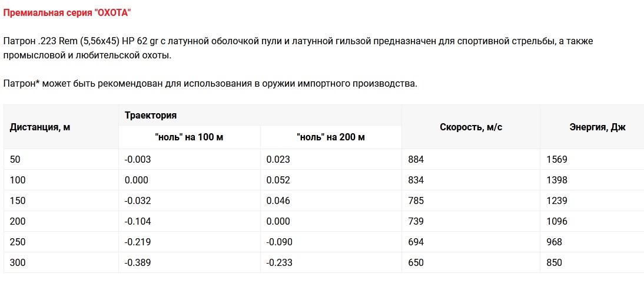Select the 300 distance row cell

(18, 262)
